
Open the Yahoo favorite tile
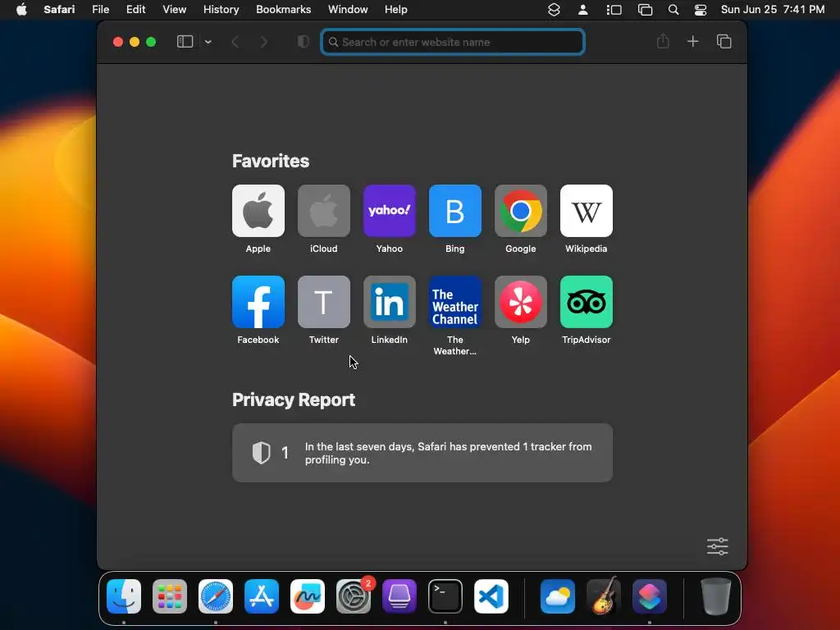pos(390,211)
